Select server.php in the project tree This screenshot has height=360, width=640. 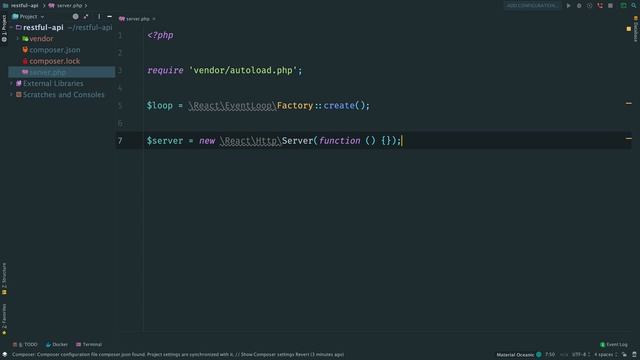coord(62,72)
